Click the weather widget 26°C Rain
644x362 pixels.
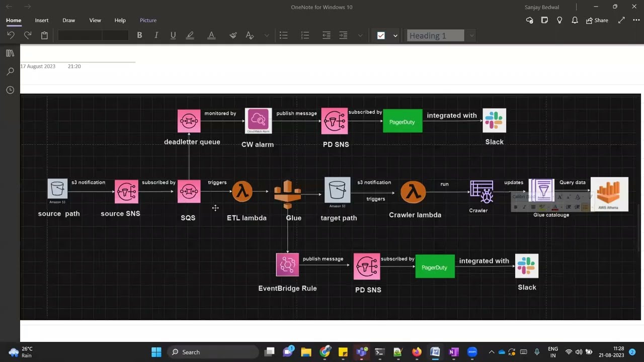[21, 352]
